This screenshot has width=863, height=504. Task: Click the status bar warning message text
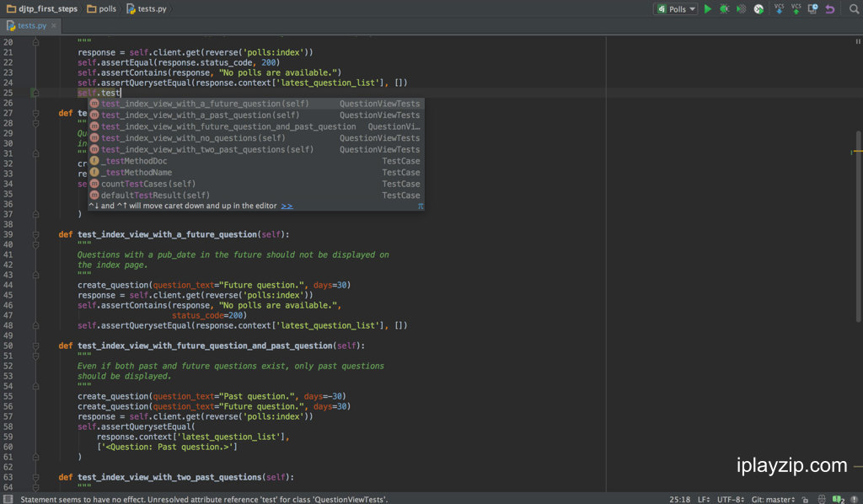pos(204,500)
